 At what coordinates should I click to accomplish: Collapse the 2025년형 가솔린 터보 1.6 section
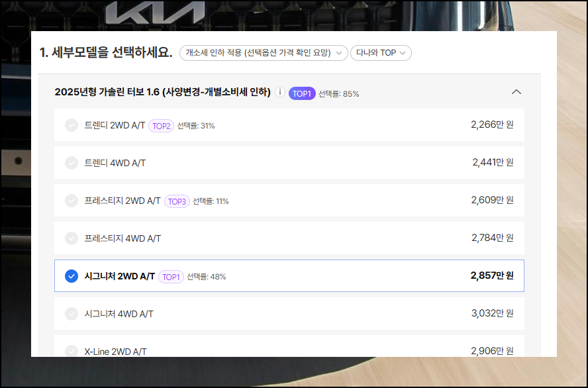tap(516, 92)
